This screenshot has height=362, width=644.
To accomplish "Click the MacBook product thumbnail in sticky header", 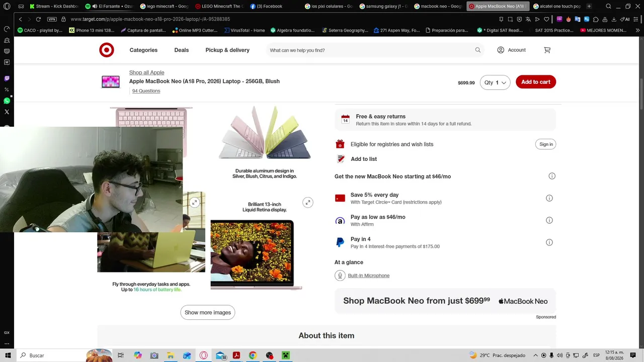I will [x=111, y=81].
